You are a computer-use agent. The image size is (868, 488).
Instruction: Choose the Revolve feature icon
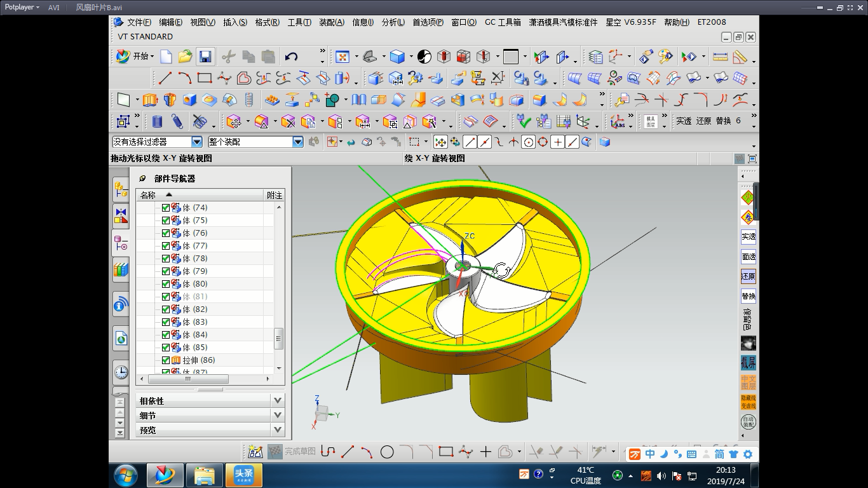170,100
